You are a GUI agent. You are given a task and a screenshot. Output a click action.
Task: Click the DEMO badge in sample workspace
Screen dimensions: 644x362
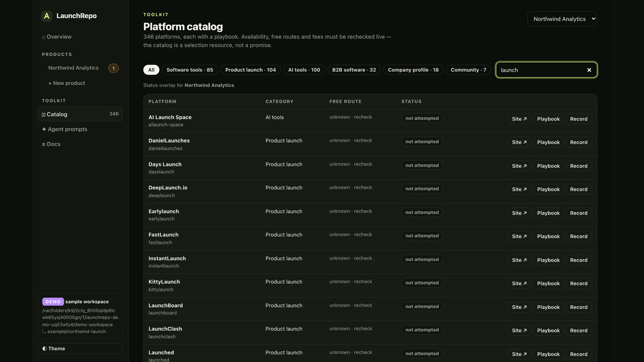click(x=53, y=302)
